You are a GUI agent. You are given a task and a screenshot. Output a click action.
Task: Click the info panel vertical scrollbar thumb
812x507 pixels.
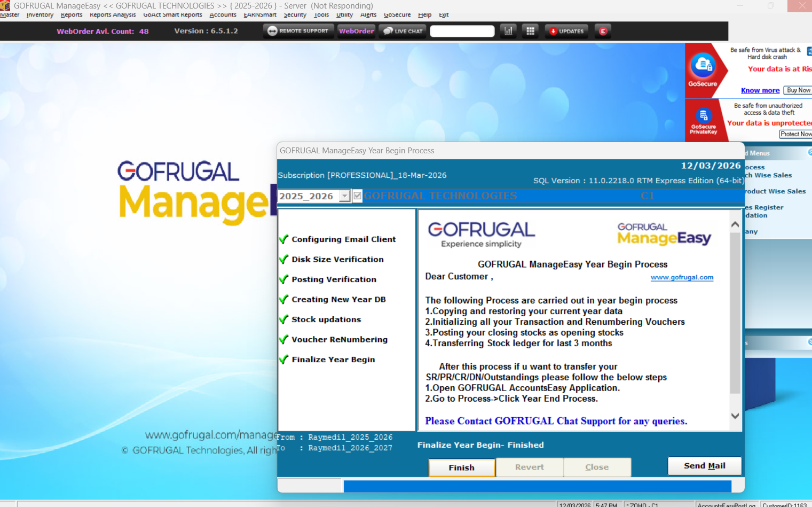735,313
